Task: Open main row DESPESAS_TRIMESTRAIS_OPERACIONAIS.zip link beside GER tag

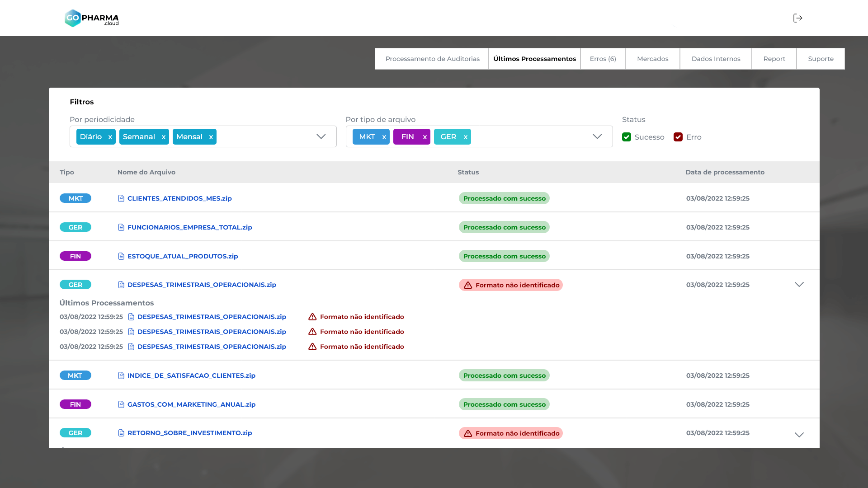Action: [x=202, y=285]
